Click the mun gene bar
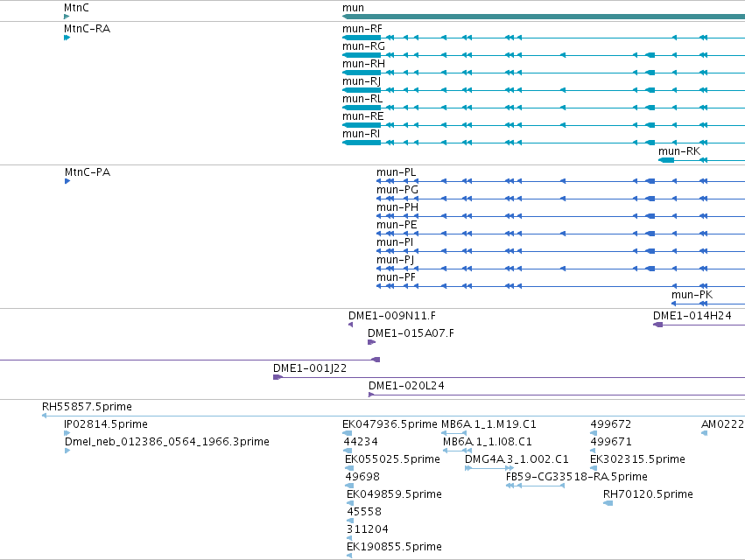This screenshot has height=560, width=745. [x=544, y=17]
